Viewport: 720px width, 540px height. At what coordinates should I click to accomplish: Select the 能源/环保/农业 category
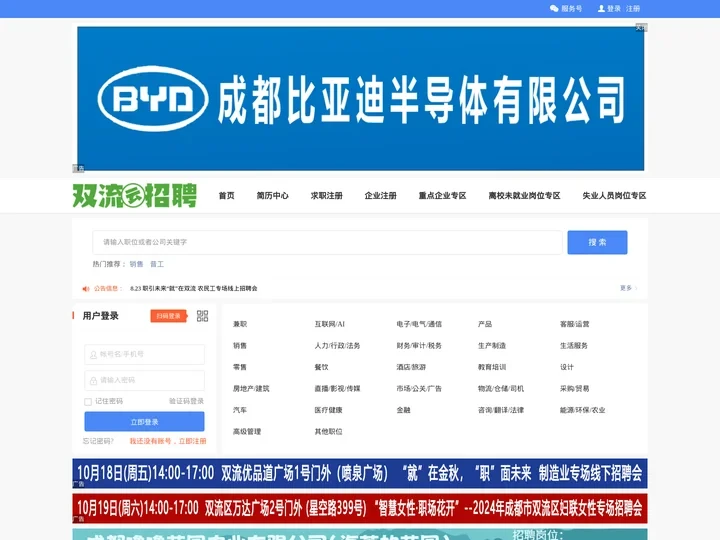(583, 410)
